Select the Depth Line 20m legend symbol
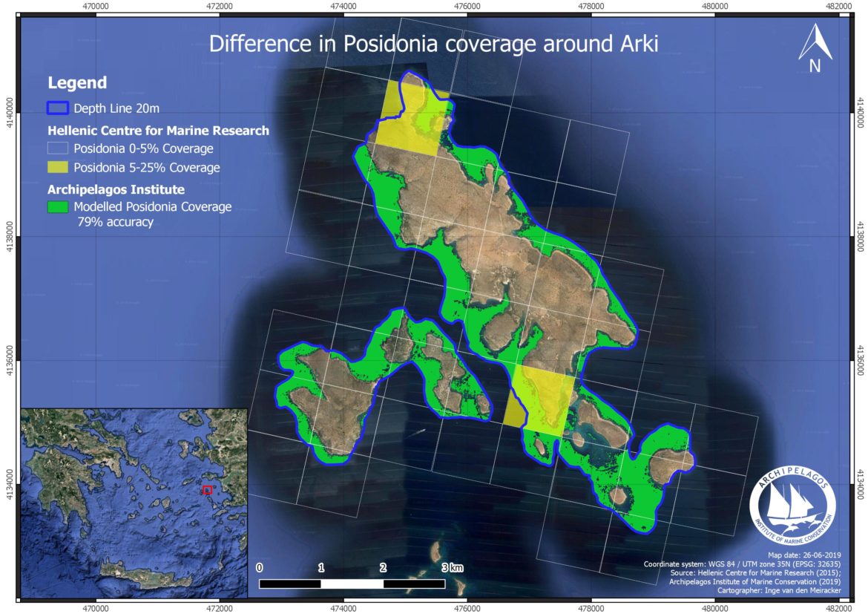This screenshot has height=614, width=868. point(56,107)
